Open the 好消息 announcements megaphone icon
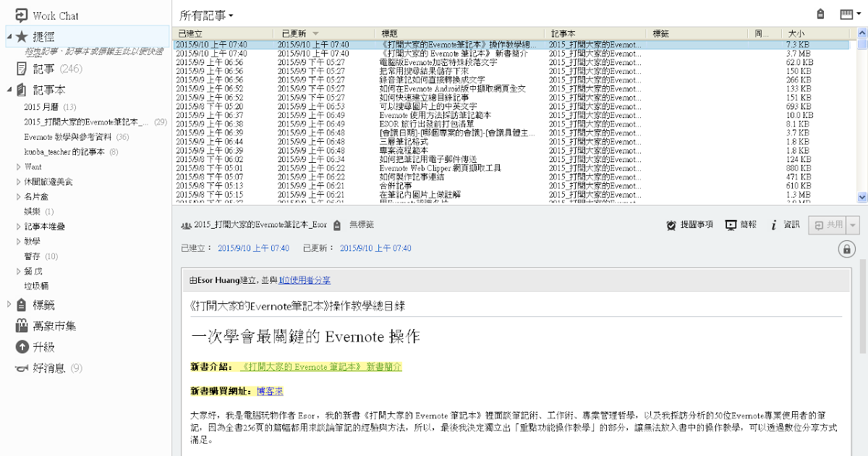Image resolution: width=868 pixels, height=456 pixels. [21, 368]
